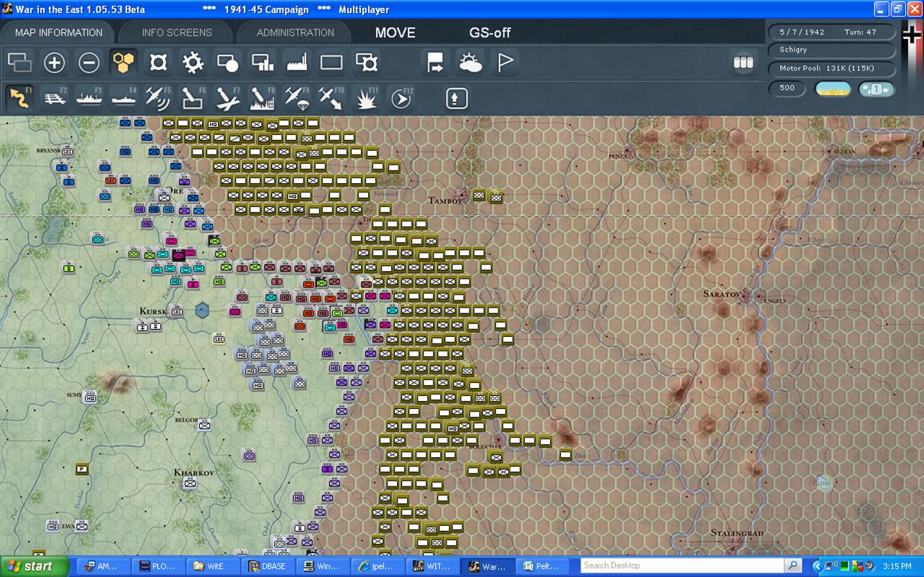Select F1 move mode winding arrow
924x577 pixels.
click(x=19, y=98)
